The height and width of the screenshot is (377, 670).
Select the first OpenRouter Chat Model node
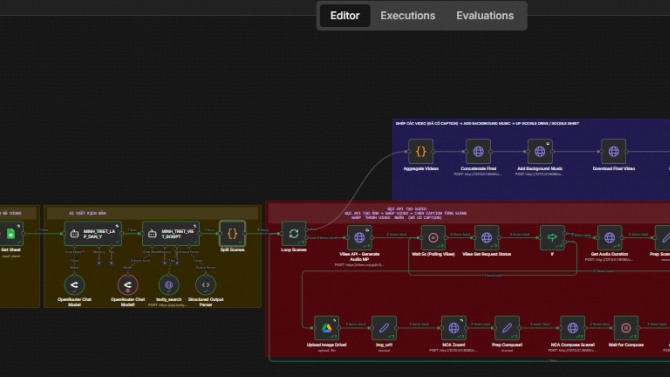(74, 285)
